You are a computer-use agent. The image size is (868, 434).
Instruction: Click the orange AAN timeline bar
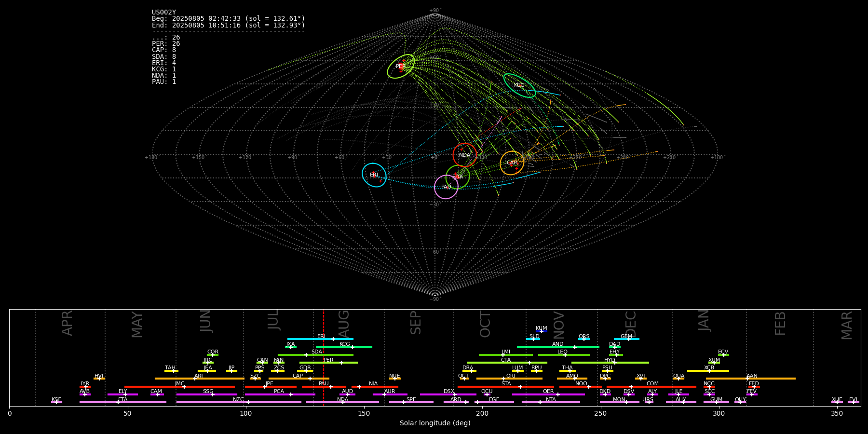coord(751,379)
